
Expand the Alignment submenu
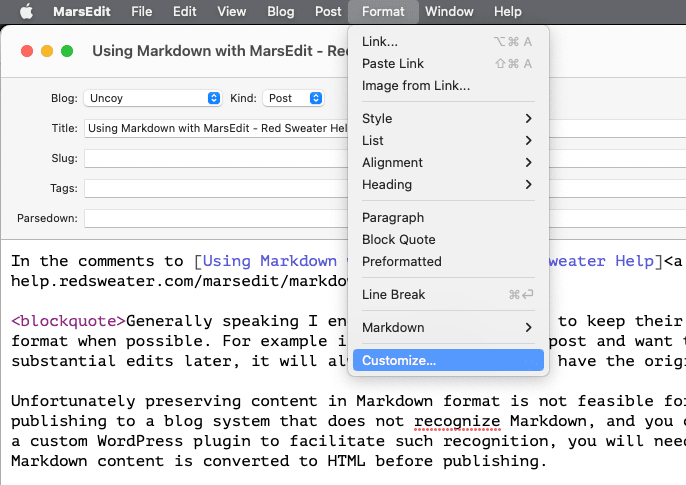pyautogui.click(x=448, y=163)
